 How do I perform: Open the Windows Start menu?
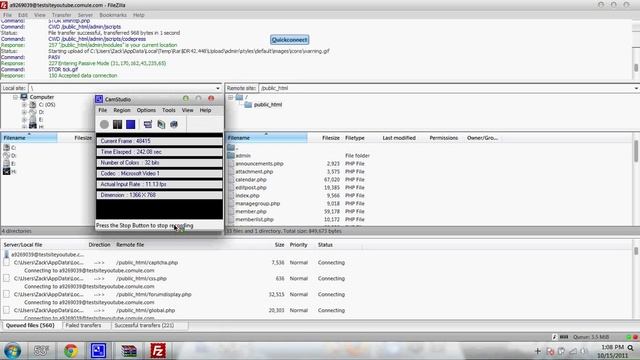[12, 351]
